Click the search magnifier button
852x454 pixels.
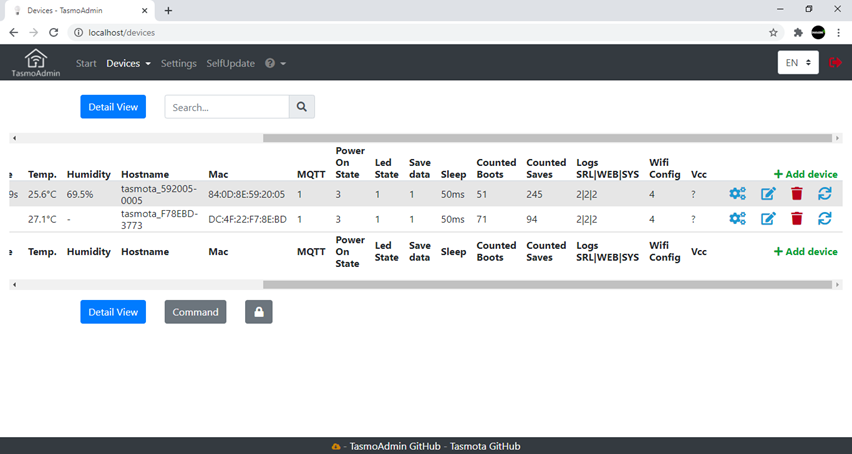(x=302, y=107)
